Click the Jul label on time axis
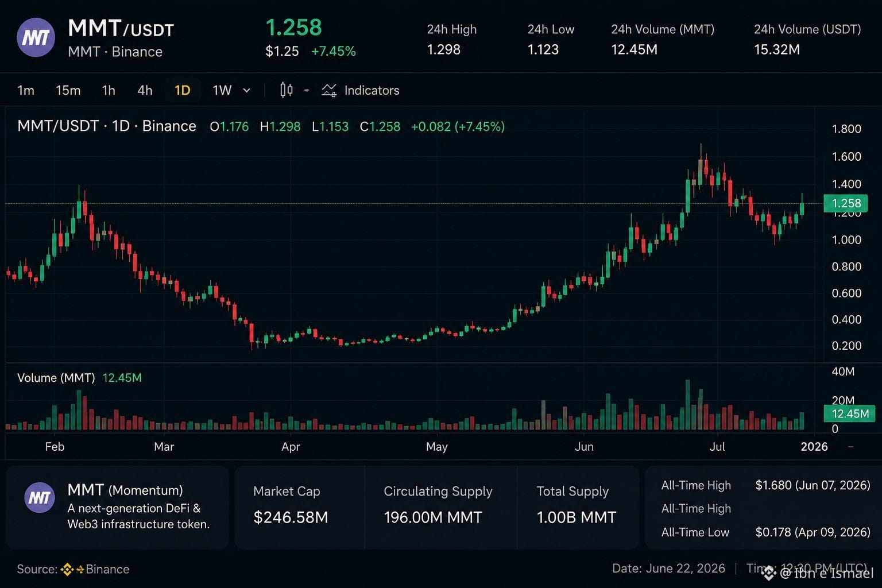The width and height of the screenshot is (882, 588). [717, 447]
